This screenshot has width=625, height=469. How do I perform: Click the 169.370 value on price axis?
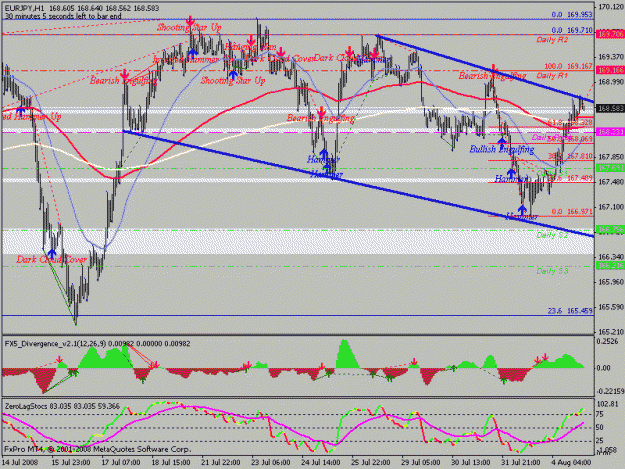610,57
